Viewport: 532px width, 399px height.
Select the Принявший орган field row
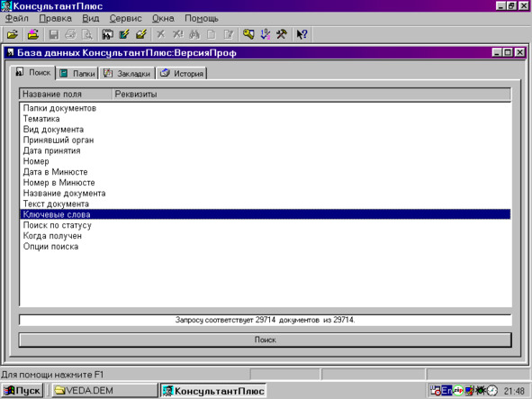pos(265,140)
